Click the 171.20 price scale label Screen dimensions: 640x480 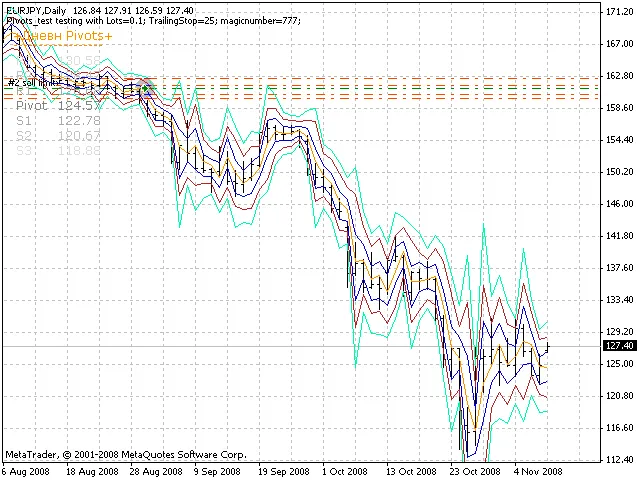620,12
